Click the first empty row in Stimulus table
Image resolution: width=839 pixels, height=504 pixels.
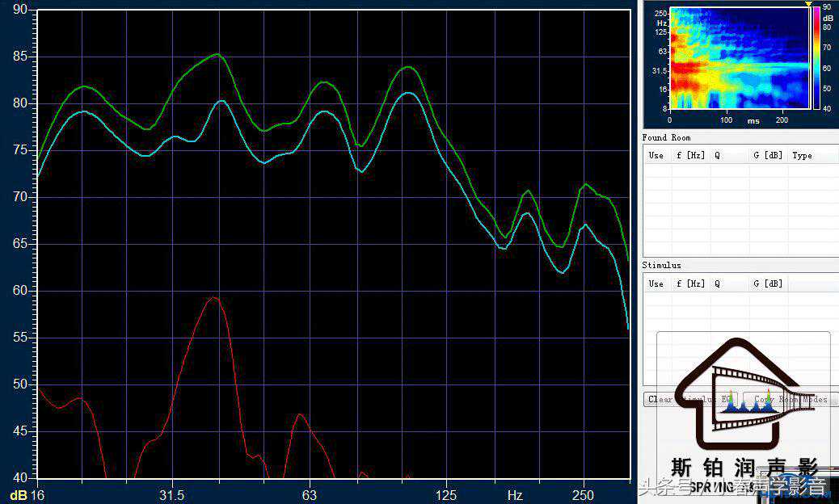pyautogui.click(x=740, y=298)
